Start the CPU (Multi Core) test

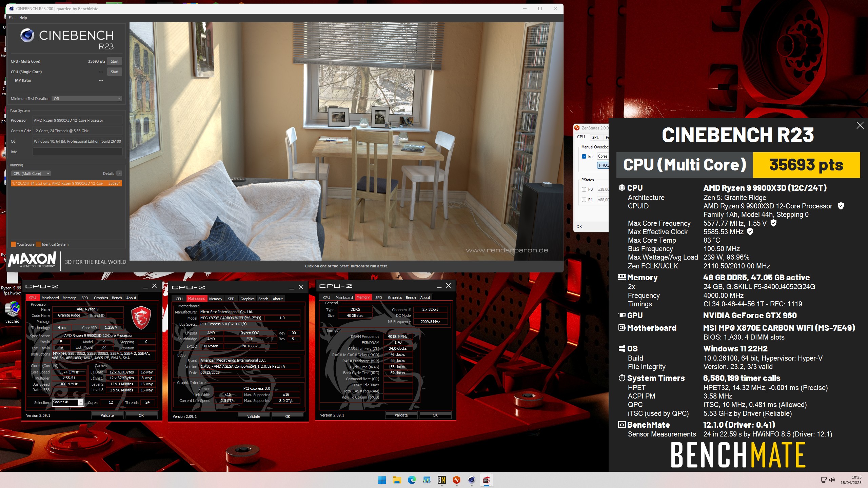[x=115, y=61]
